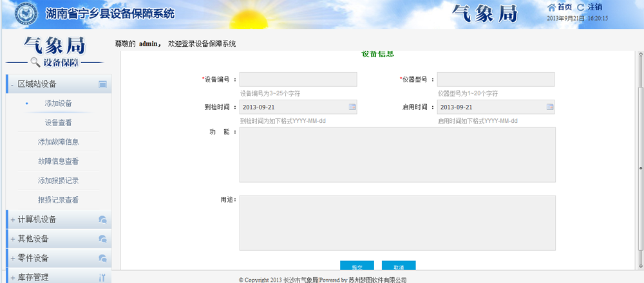Open 设备查看 in the sidebar
Image resolution: width=644 pixels, height=283 pixels.
(58, 122)
